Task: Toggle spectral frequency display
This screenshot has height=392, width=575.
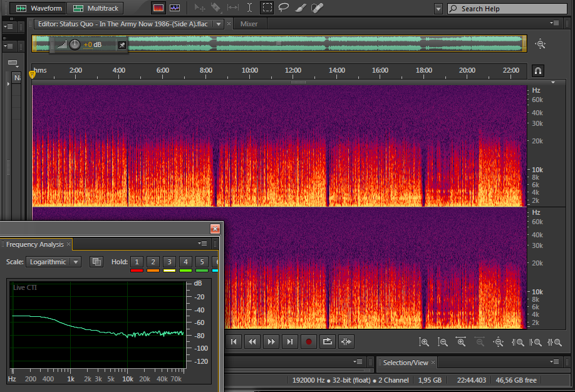Action: coord(158,8)
